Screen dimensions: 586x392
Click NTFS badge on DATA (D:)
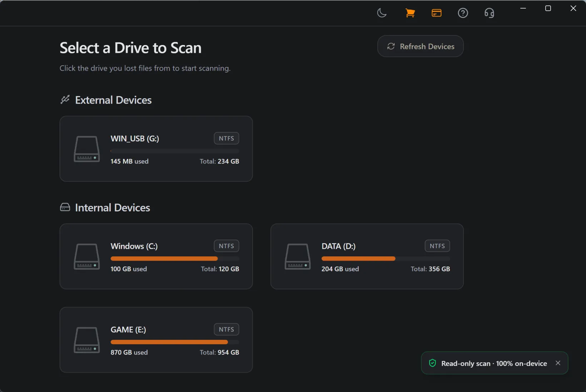click(x=437, y=246)
